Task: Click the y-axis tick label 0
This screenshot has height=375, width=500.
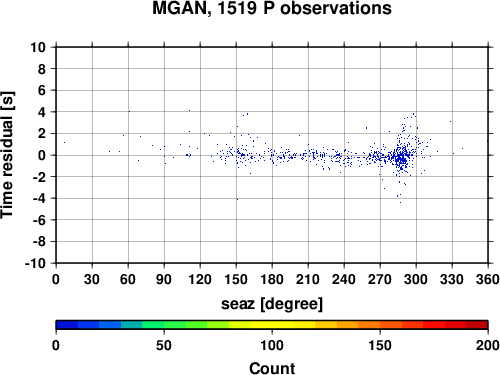Action: point(42,155)
